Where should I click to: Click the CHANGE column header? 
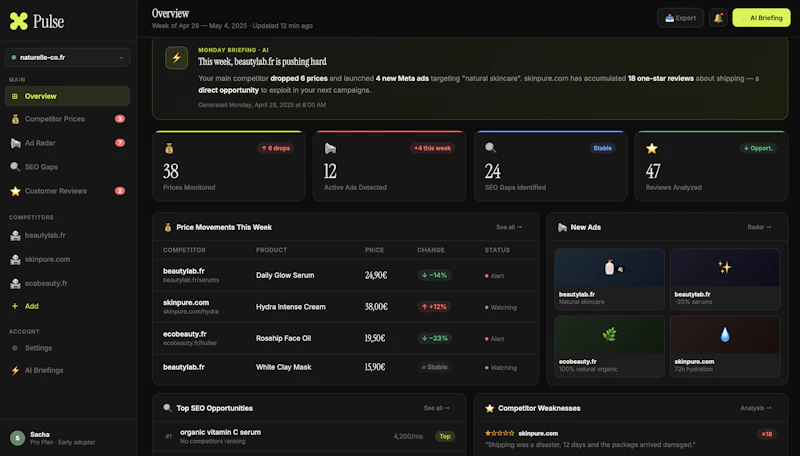[431, 250]
